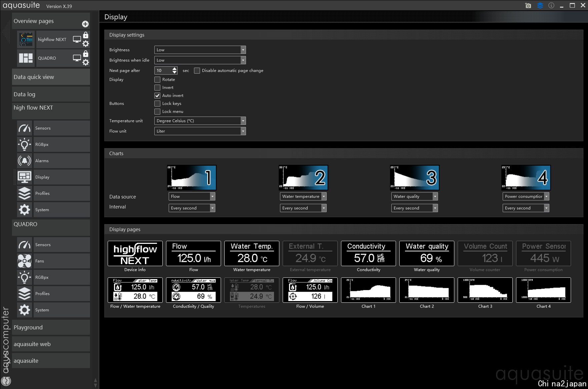
Task: Open Sensors under QUADRO
Action: (x=53, y=245)
